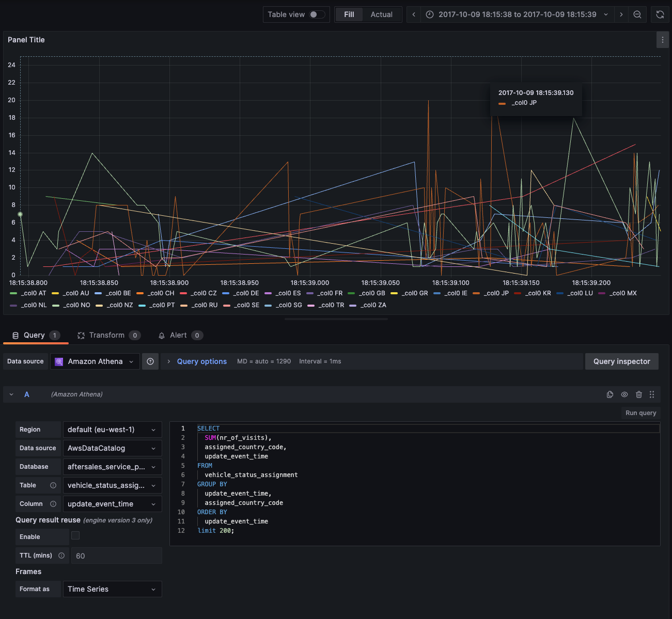Expand the Query options section

pos(201,361)
